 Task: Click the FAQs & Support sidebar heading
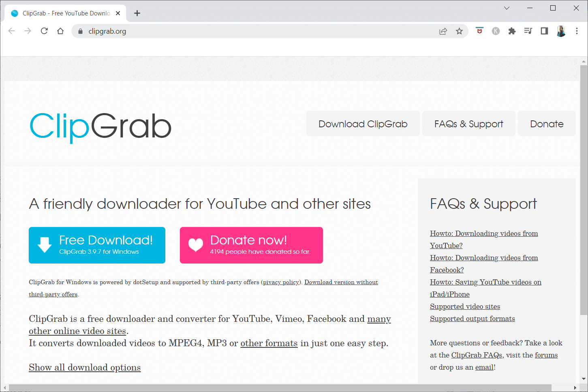[483, 204]
